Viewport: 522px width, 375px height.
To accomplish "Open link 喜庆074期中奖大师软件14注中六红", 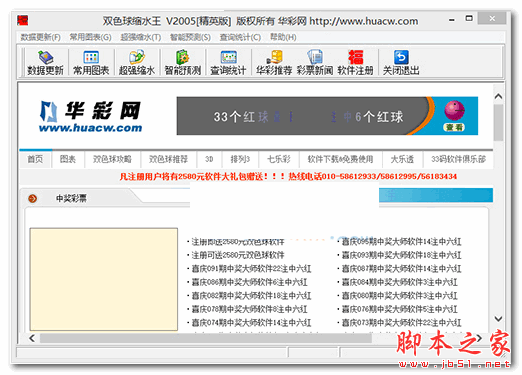I will (251, 323).
